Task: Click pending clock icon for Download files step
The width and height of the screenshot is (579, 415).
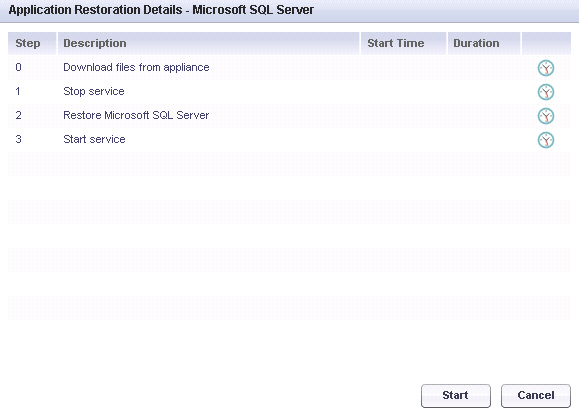Action: click(546, 68)
